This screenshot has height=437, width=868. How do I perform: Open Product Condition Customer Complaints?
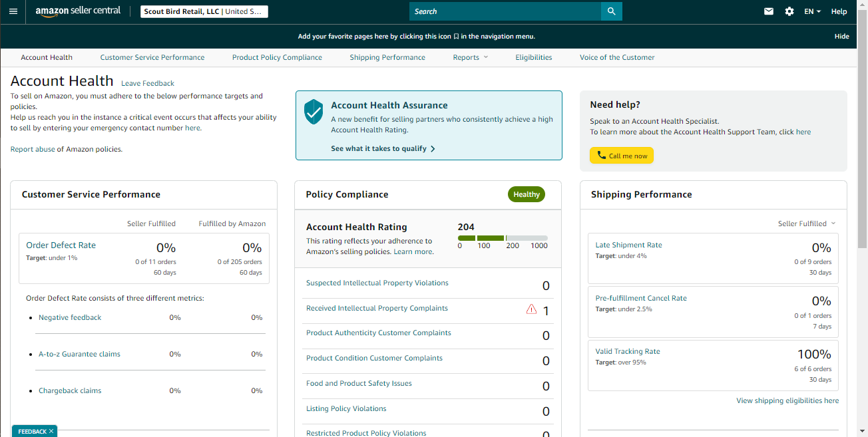[x=374, y=358]
